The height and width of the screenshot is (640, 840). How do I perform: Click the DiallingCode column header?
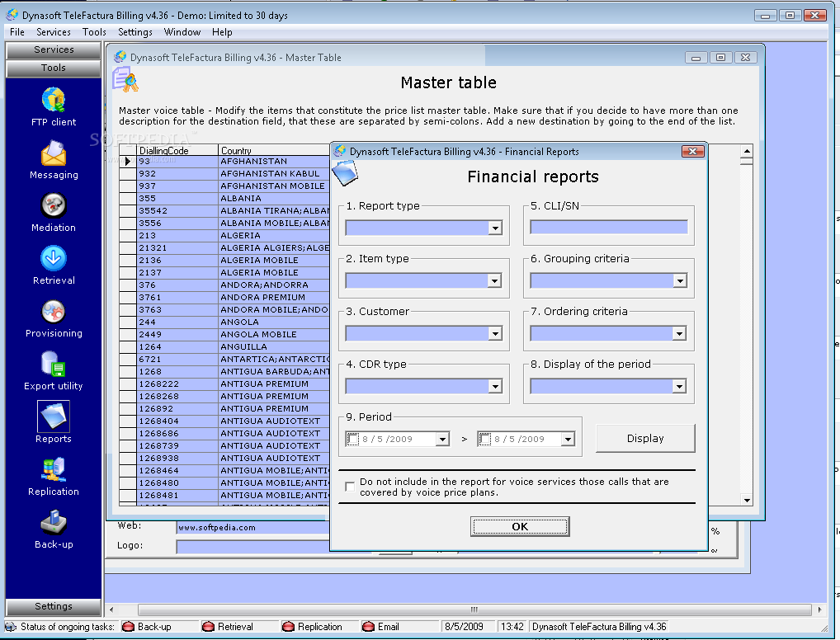(177, 150)
